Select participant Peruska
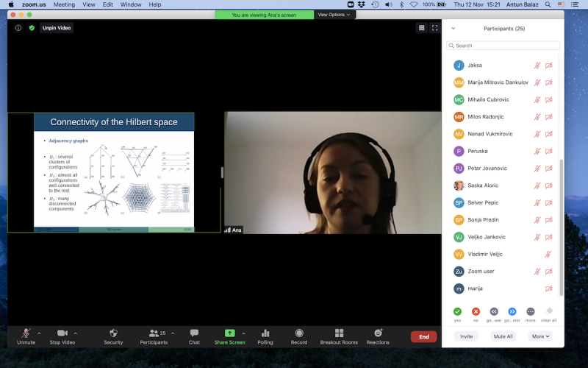Screen dimensions: 588x368 coord(503,151)
